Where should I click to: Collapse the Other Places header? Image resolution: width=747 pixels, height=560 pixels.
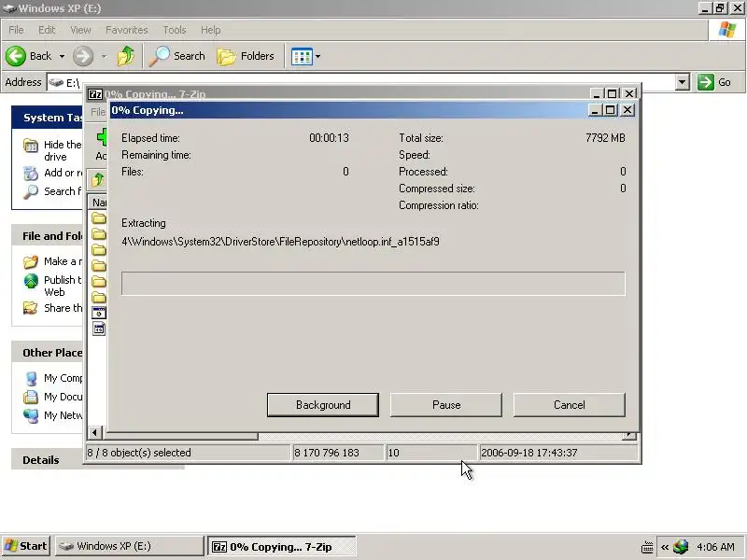tap(47, 353)
